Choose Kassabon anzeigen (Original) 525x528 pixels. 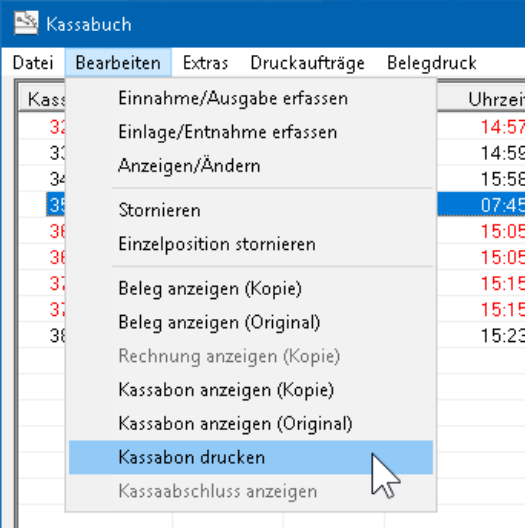(251, 424)
